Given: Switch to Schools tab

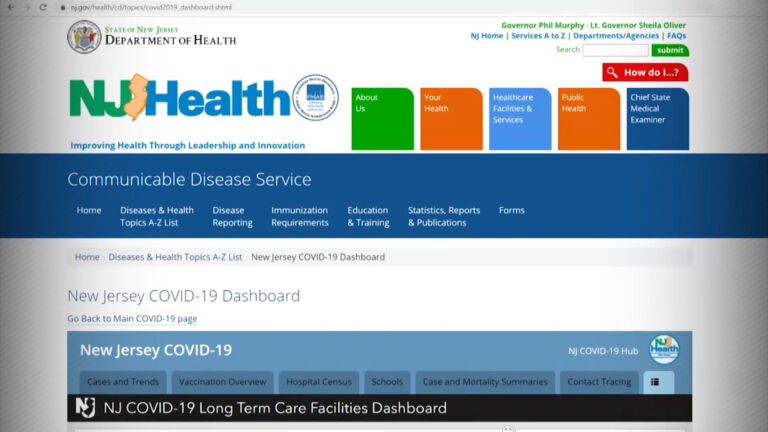Looking at the screenshot, I should pos(387,382).
